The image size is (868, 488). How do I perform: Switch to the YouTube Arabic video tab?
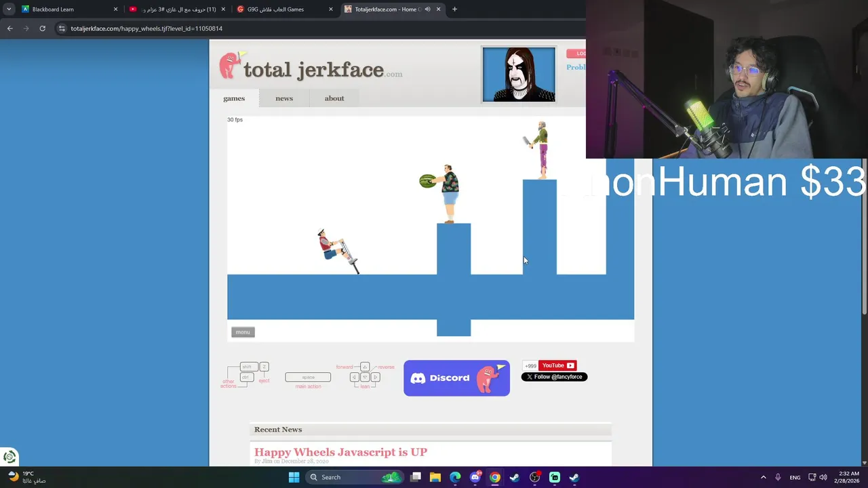pyautogui.click(x=178, y=9)
